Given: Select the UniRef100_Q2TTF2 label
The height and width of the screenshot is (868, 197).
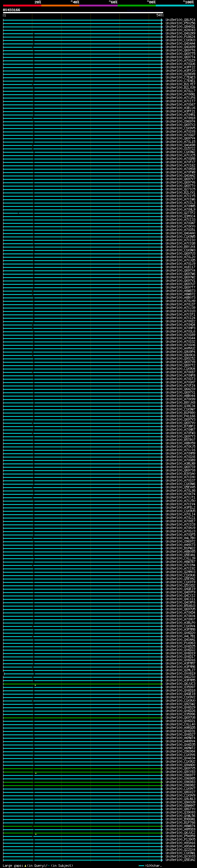Looking at the screenshot, I should [x=180, y=213].
